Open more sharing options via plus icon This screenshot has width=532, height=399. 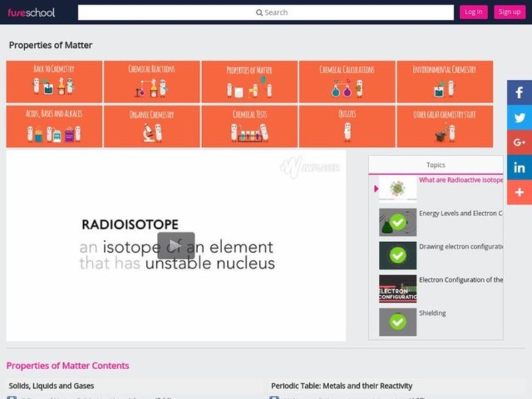[x=519, y=193]
